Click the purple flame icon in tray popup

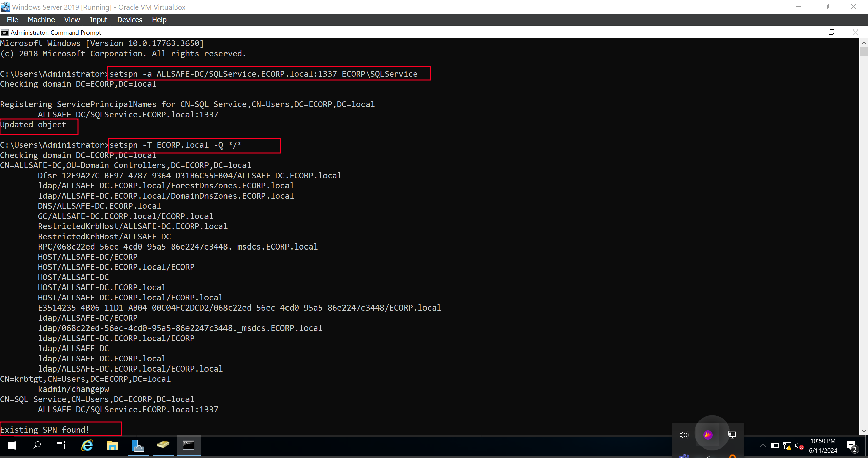[x=708, y=435]
